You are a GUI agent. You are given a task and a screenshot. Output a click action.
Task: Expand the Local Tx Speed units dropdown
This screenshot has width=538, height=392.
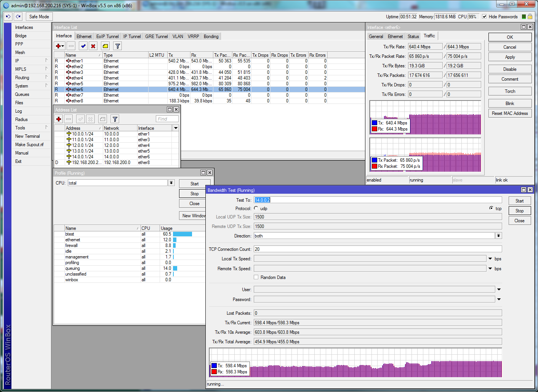point(491,258)
